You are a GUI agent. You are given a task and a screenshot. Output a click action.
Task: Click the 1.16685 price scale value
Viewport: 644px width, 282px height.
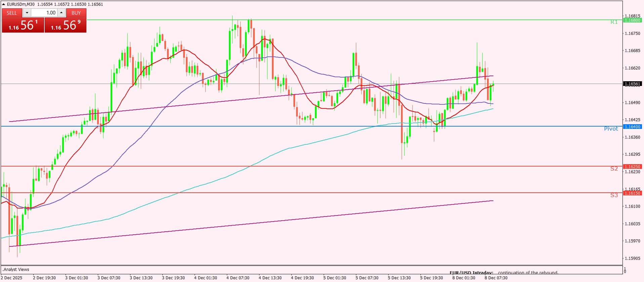[632, 51]
